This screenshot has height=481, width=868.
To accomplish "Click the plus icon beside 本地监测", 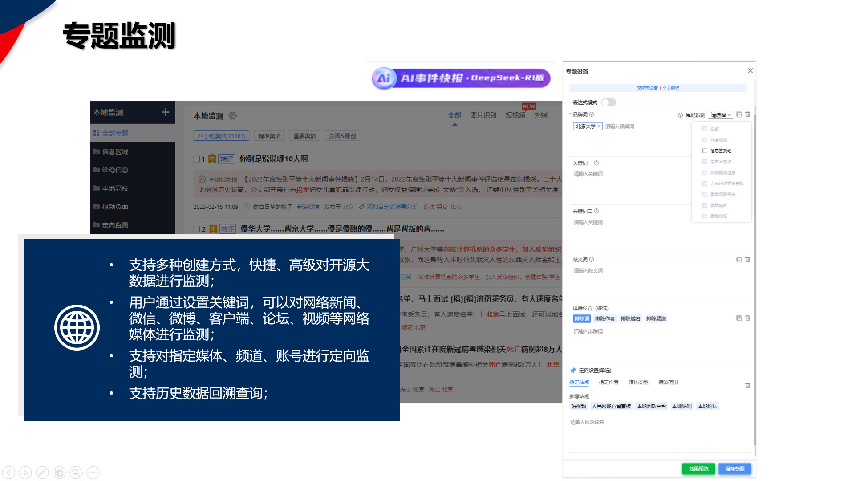I will 165,112.
